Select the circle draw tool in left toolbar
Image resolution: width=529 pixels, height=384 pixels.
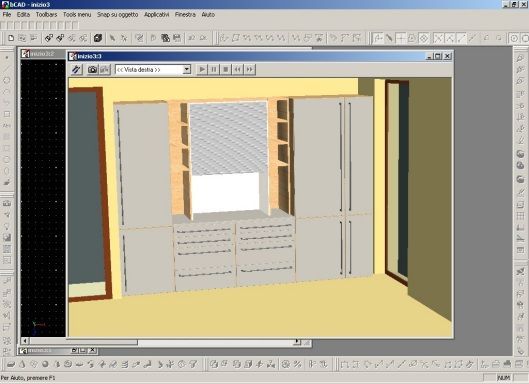tap(7, 80)
